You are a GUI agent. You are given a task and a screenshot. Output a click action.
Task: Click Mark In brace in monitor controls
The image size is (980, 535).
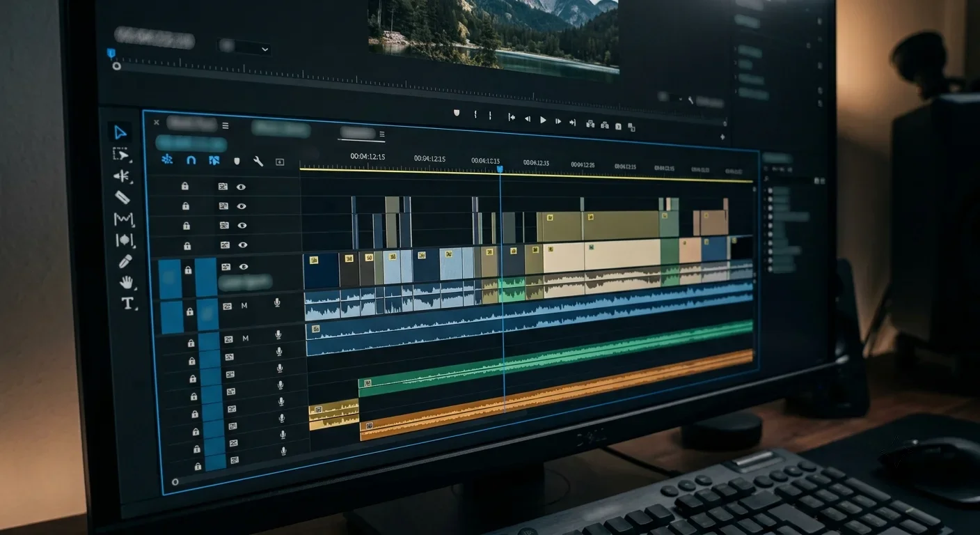(x=476, y=115)
